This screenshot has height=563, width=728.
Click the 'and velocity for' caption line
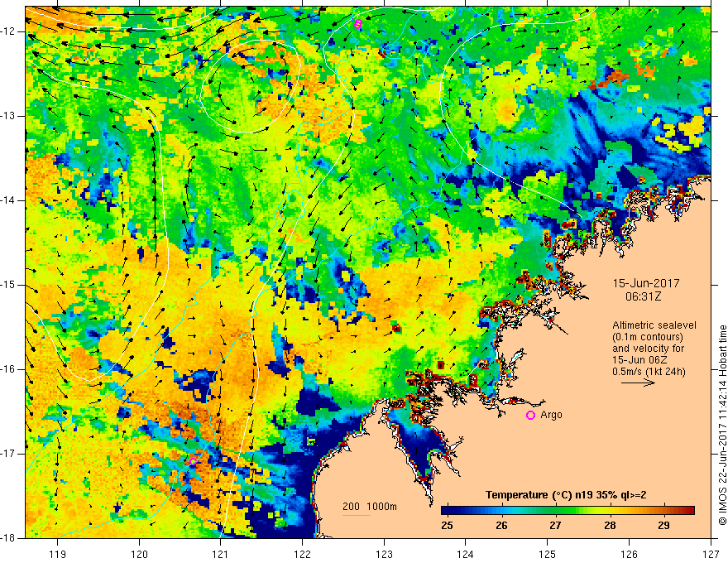[x=648, y=349]
